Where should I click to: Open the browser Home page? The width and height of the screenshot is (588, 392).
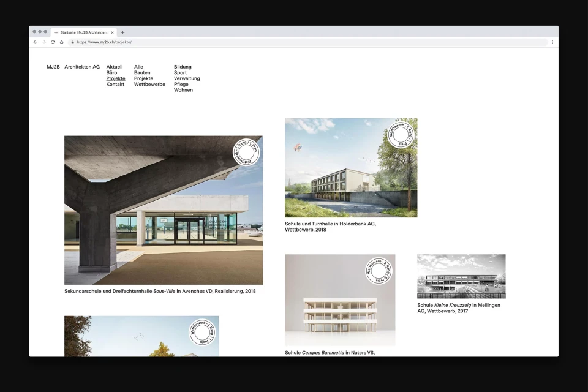click(x=61, y=42)
